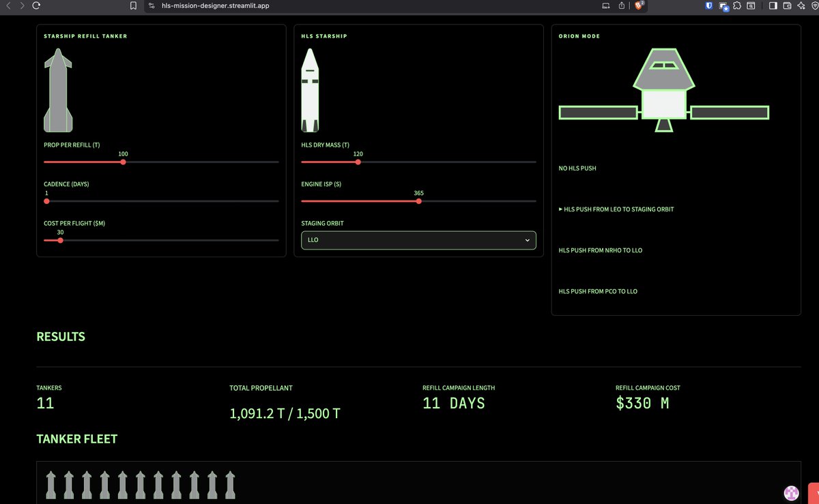Click the Starship Refill Tanker panel heading
The width and height of the screenshot is (819, 504).
[x=85, y=36]
